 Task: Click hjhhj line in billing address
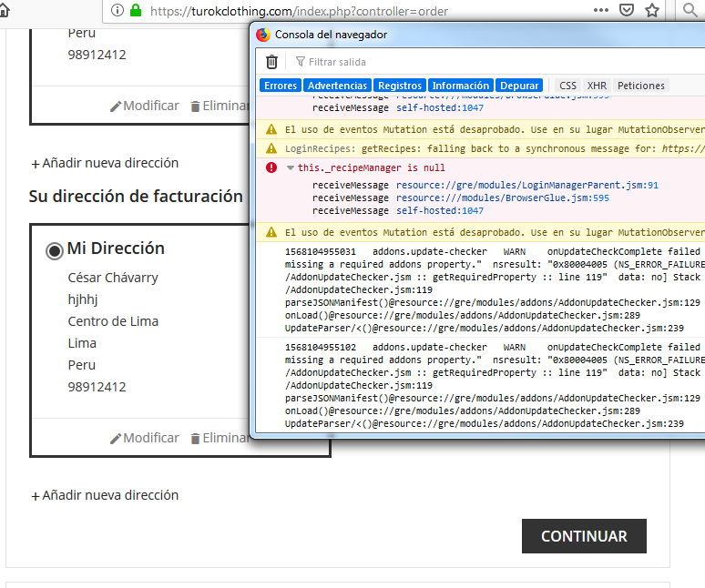(x=83, y=299)
